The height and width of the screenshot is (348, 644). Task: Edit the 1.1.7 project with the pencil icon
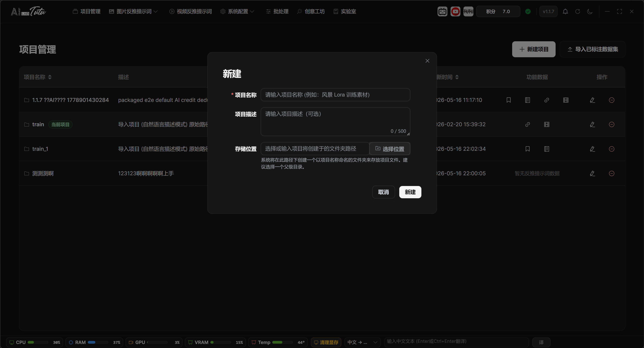[x=592, y=100]
